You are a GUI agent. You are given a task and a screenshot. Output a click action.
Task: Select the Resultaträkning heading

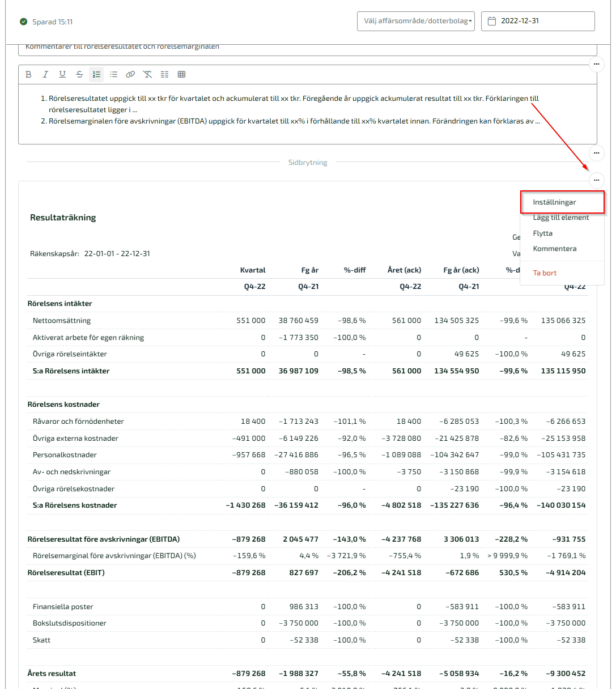click(63, 218)
